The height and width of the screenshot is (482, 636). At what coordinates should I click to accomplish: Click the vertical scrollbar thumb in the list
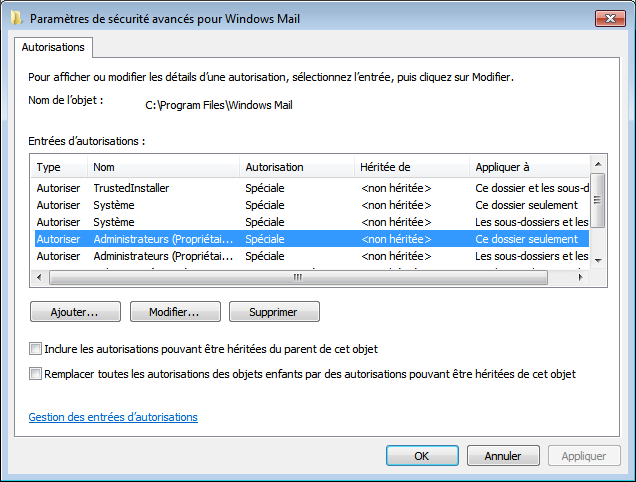(597, 200)
